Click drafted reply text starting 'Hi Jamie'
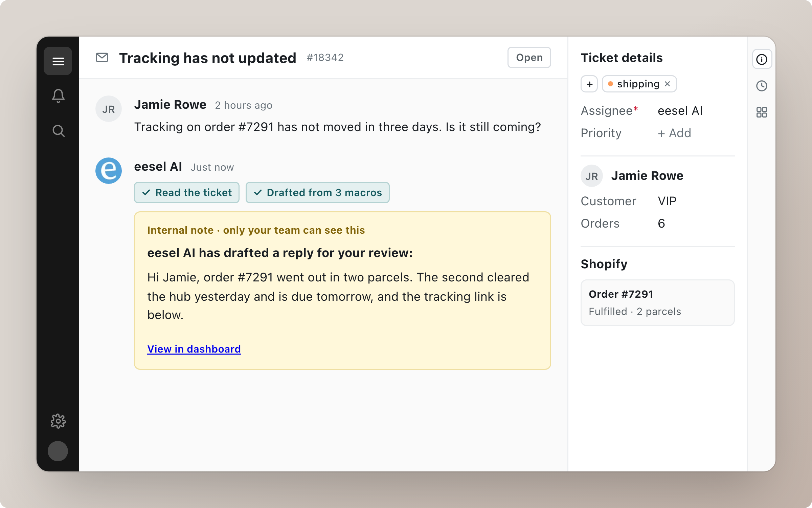The image size is (812, 508). 338,296
